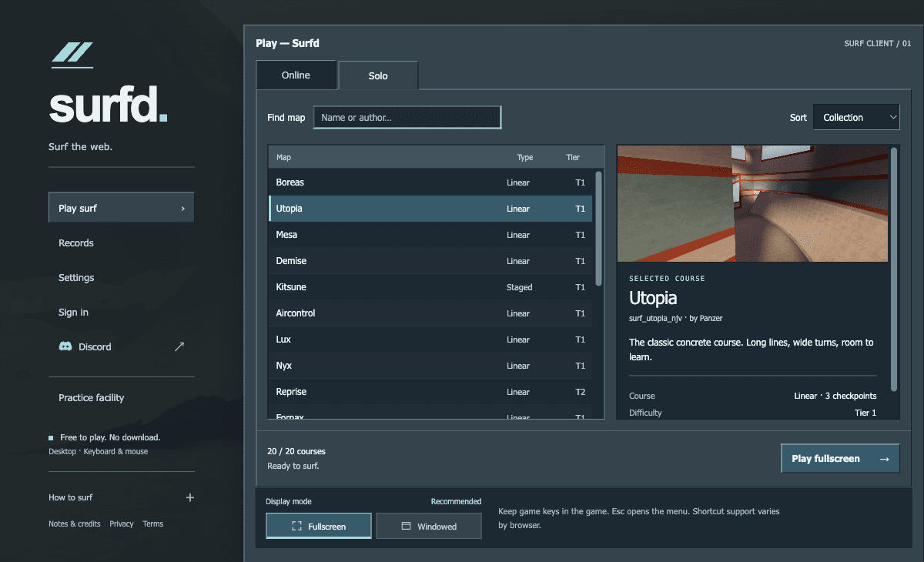Click the 'Linear · 3 checkpoints' value
Image resolution: width=924 pixels, height=562 pixels.
tap(835, 396)
